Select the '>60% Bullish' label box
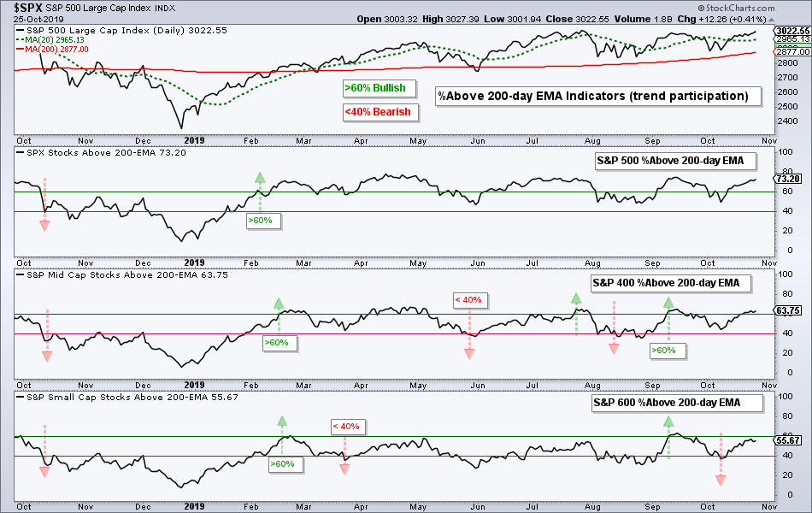The height and width of the screenshot is (513, 812). (x=380, y=88)
